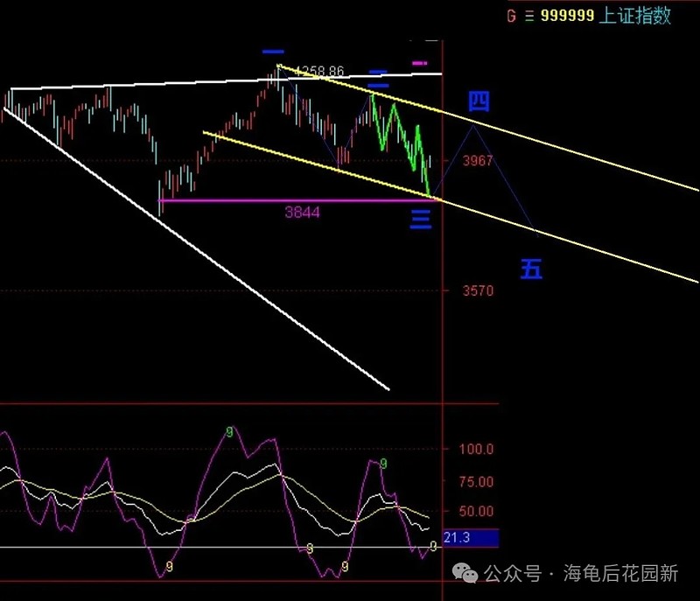700x601 pixels.
Task: Click the 3570 price axis label
Action: tap(478, 291)
